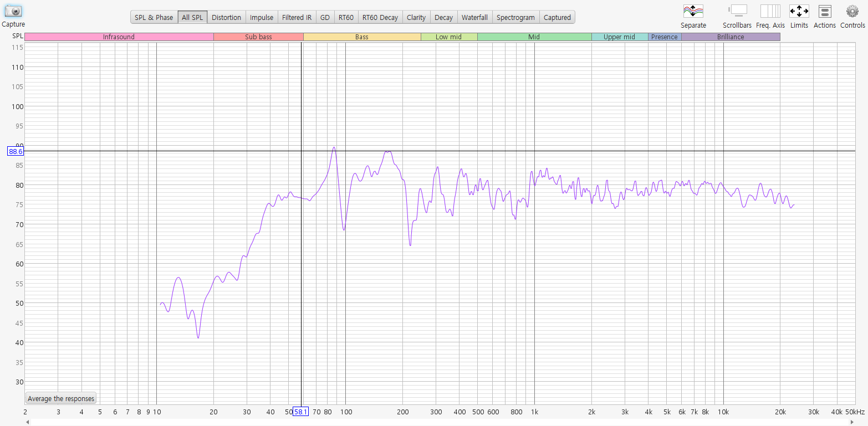Screen dimensions: 868x426
Task: Click the Infrasound band label
Action: point(119,37)
